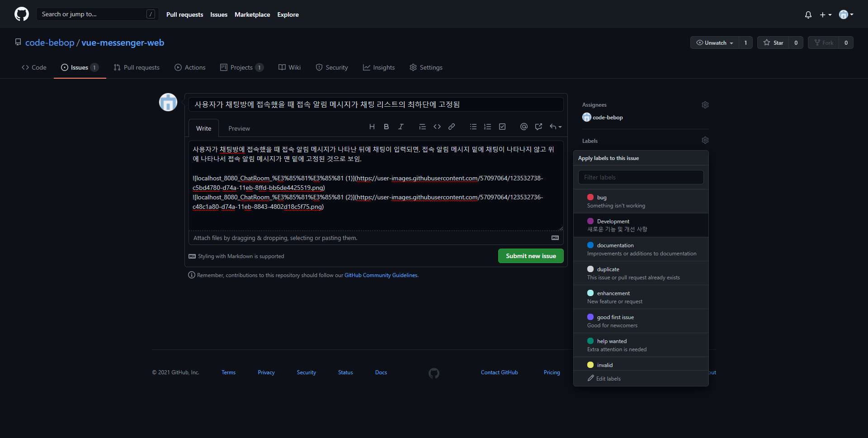Insert a hyperlink using the link icon
This screenshot has width=868, height=438.
pos(452,127)
